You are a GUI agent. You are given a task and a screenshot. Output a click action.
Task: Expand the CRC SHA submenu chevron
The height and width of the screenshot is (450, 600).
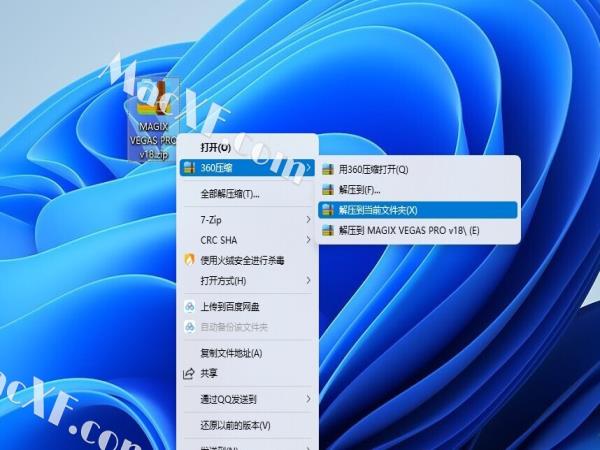[308, 240]
